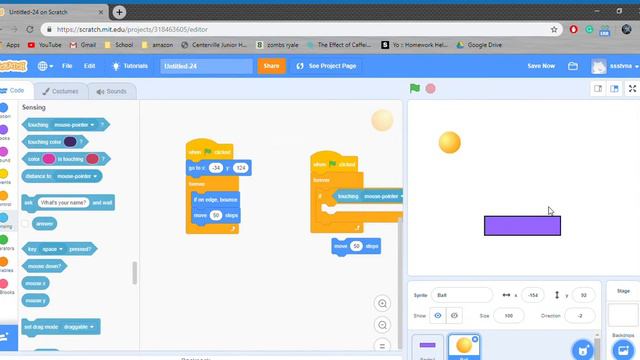Screen dimensions: 640x360
Task: Click the Choose a Sprite button
Action: (583, 350)
